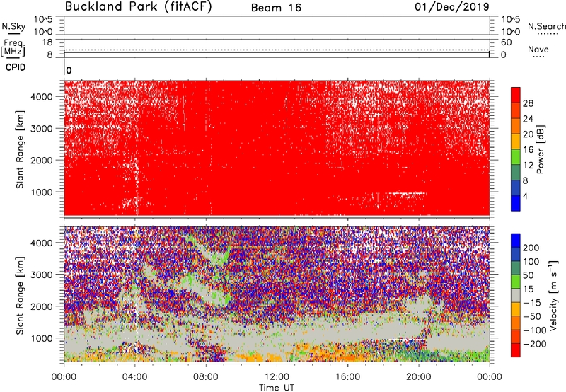The height and width of the screenshot is (392, 566).
Task: Click the "-100" velocity colorbar label
Action: pyautogui.click(x=534, y=330)
